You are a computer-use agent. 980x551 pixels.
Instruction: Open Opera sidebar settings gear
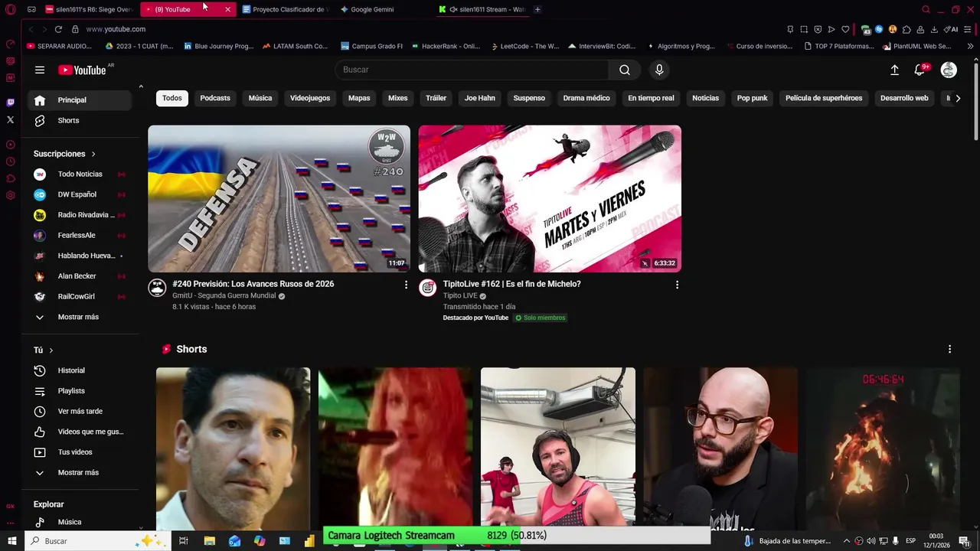pyautogui.click(x=10, y=195)
